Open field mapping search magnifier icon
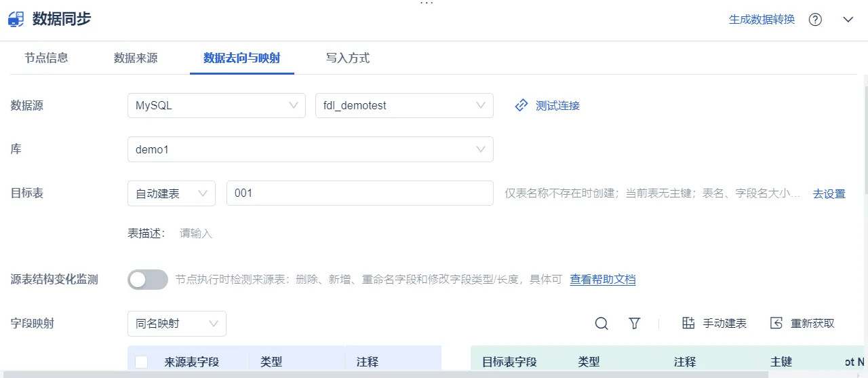 (601, 324)
